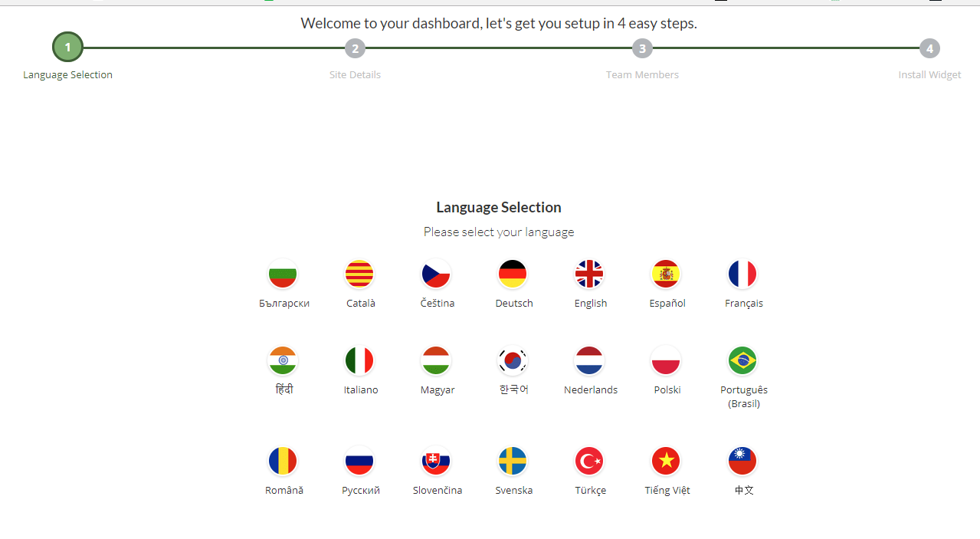Click the Nederlands text label
Screen dimensions: 980x539
(591, 390)
